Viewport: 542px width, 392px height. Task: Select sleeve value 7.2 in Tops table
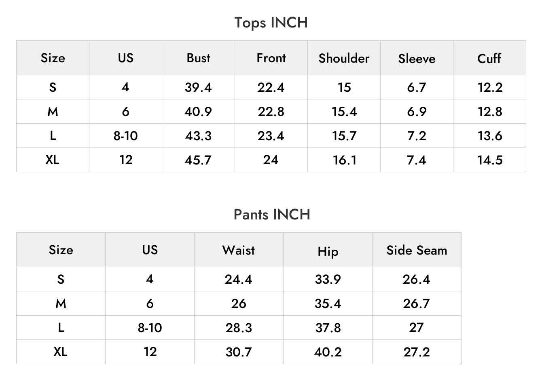[417, 136]
